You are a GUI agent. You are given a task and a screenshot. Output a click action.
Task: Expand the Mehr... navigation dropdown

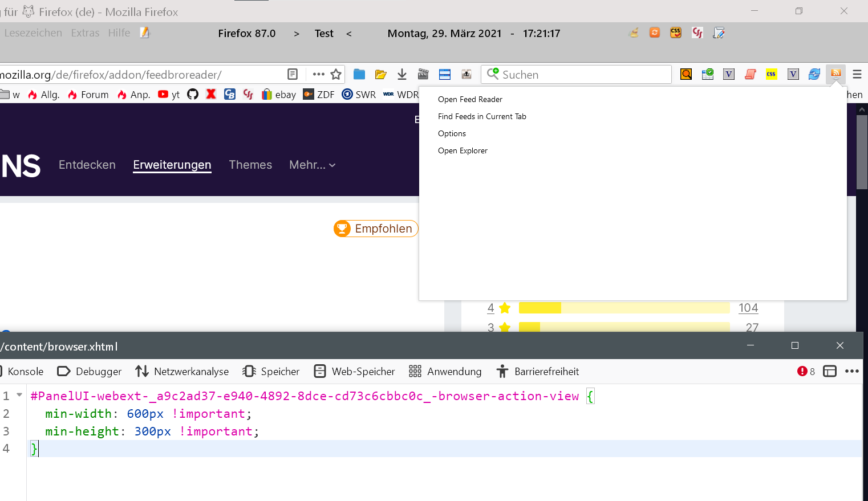point(313,165)
